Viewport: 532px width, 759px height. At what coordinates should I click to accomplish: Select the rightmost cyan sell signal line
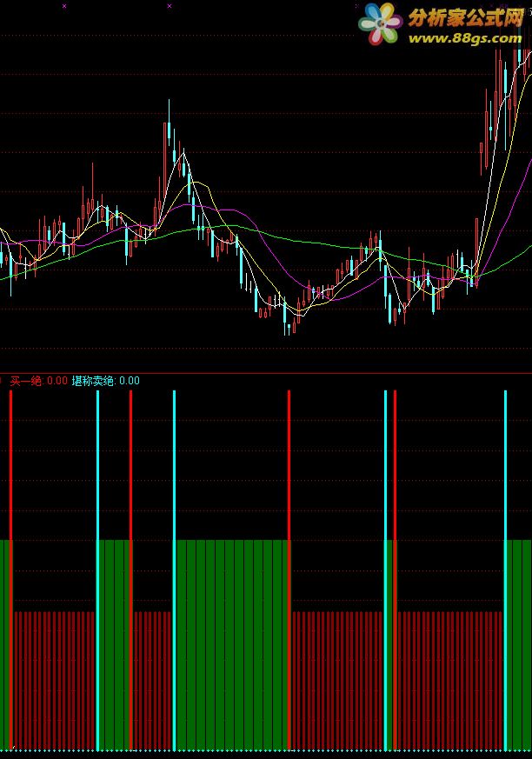click(505, 570)
